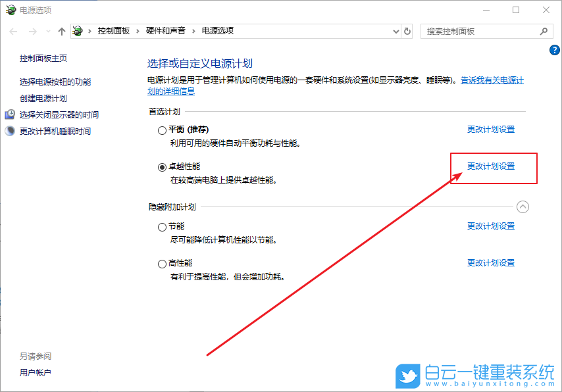
Task: Click the back navigation arrow
Action: point(12,30)
